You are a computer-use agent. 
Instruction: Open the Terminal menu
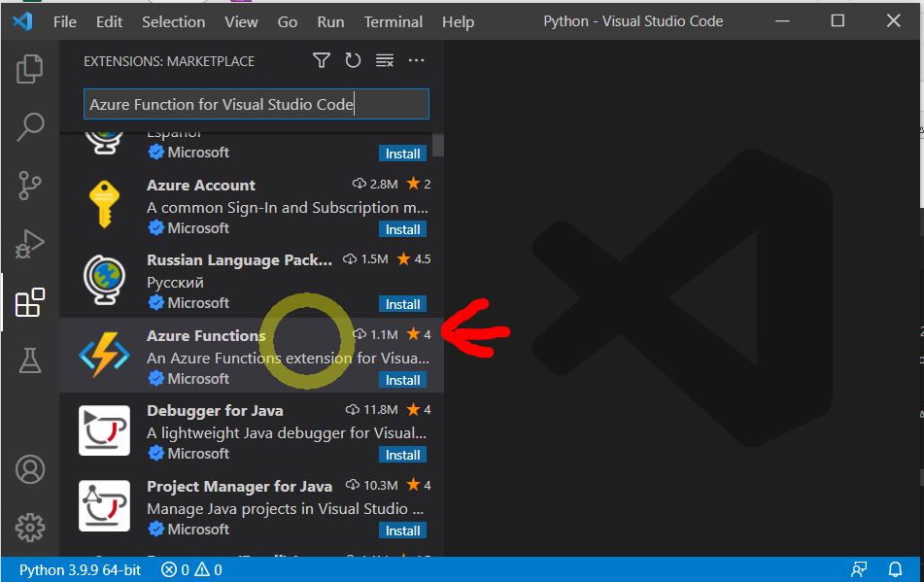[x=394, y=21]
